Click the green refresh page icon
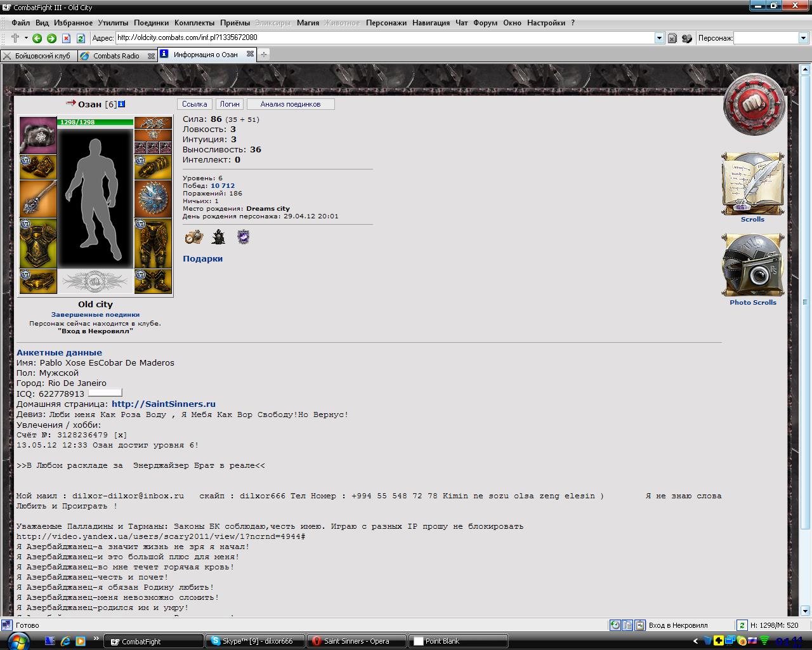The height and width of the screenshot is (650, 812). [x=81, y=38]
